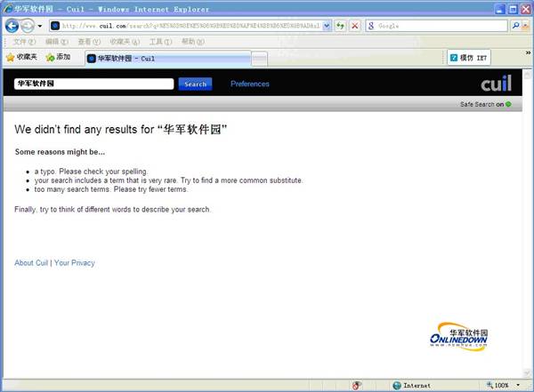Screen dimensions: 534x392
Task: Click the vertical scrollbar up arrow
Action: click(528, 74)
